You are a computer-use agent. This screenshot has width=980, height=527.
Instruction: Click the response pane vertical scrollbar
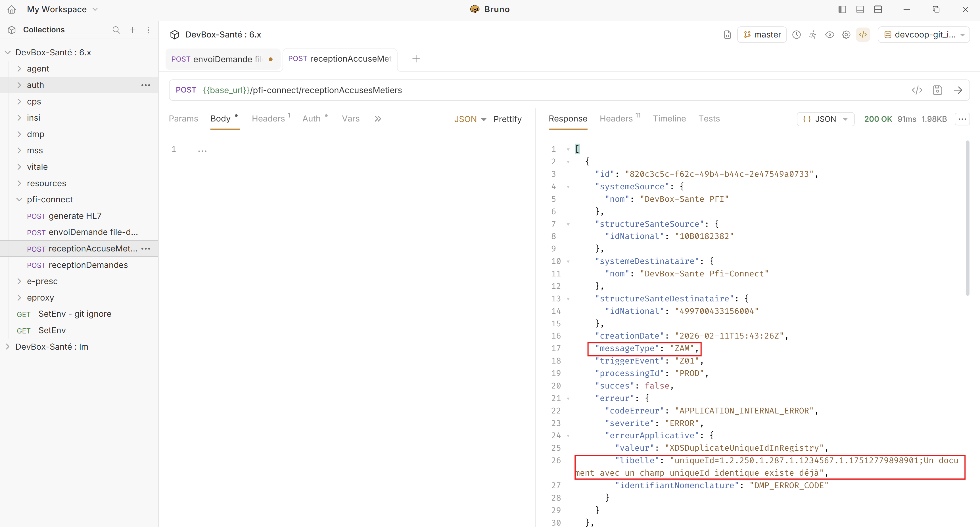coord(967,218)
